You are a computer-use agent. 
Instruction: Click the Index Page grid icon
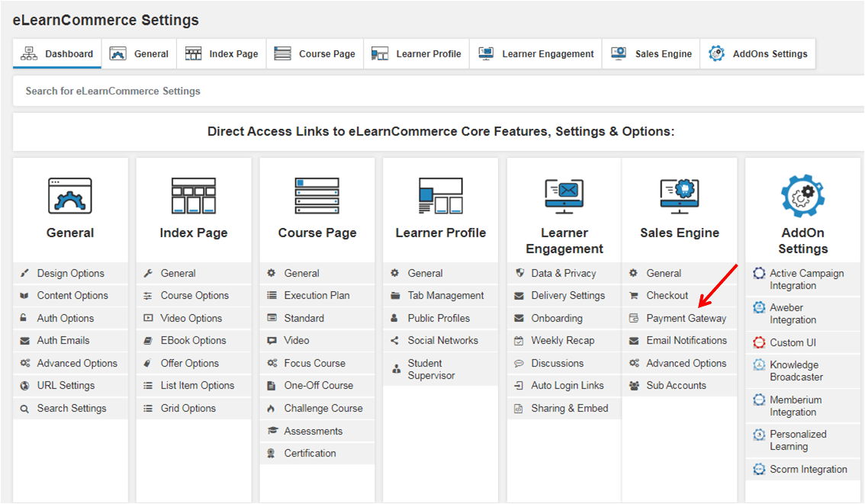click(x=194, y=194)
